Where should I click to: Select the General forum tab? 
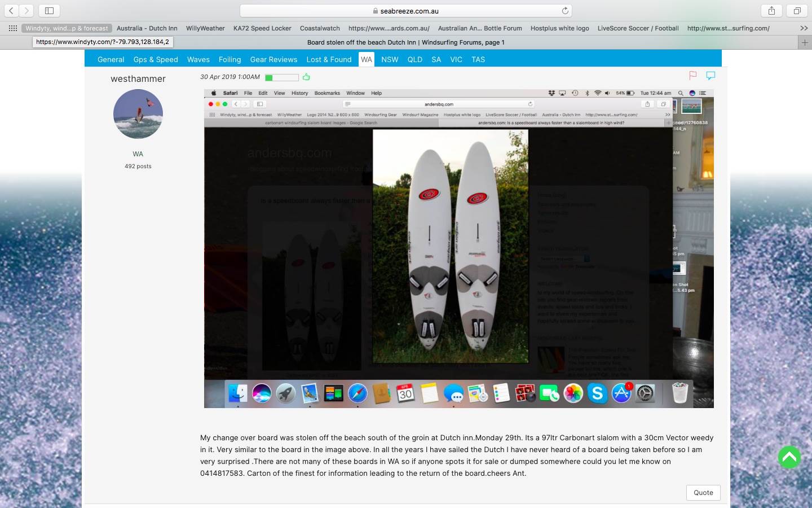[x=111, y=59]
